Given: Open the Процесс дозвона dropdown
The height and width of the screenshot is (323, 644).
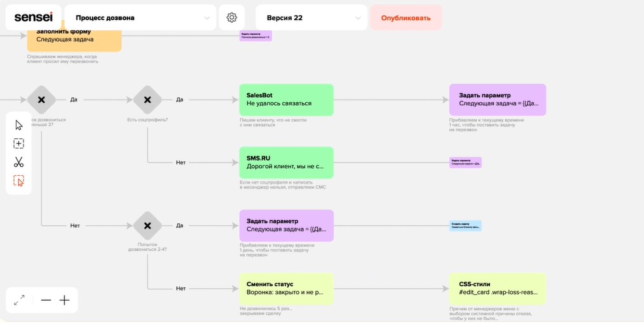Looking at the screenshot, I should (140, 18).
